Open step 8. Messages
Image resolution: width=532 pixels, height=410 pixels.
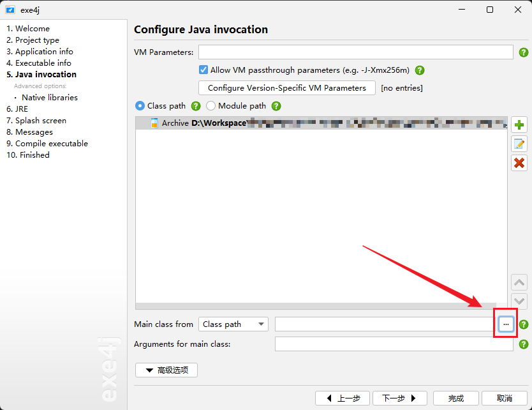(x=29, y=132)
